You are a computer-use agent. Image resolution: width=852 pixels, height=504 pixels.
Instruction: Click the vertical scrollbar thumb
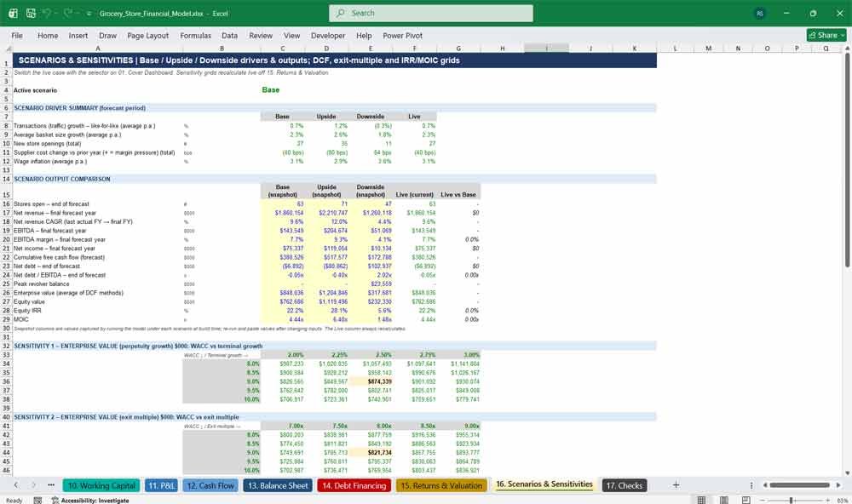(x=848, y=160)
